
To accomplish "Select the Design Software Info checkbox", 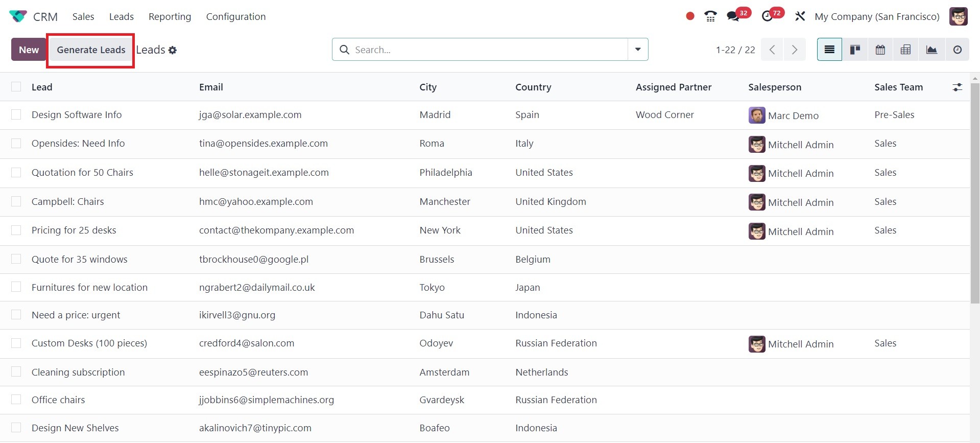I will pos(16,115).
